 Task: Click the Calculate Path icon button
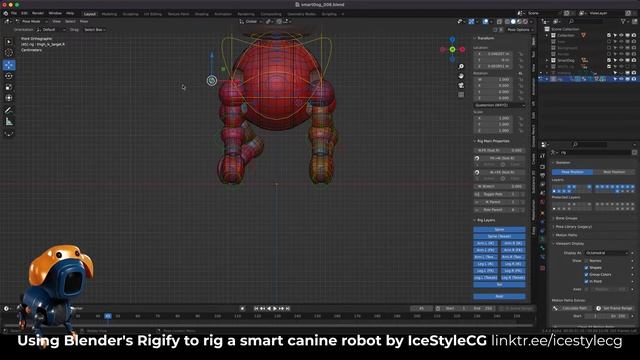tap(556, 308)
